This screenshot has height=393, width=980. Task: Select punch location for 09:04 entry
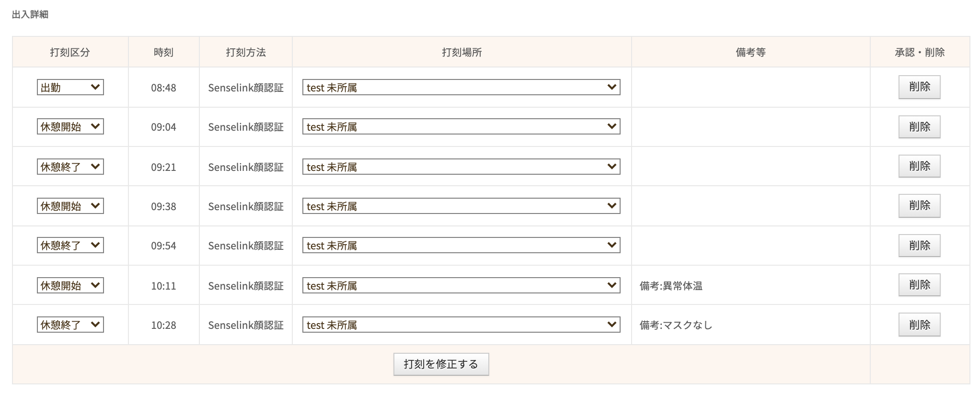coord(461,127)
